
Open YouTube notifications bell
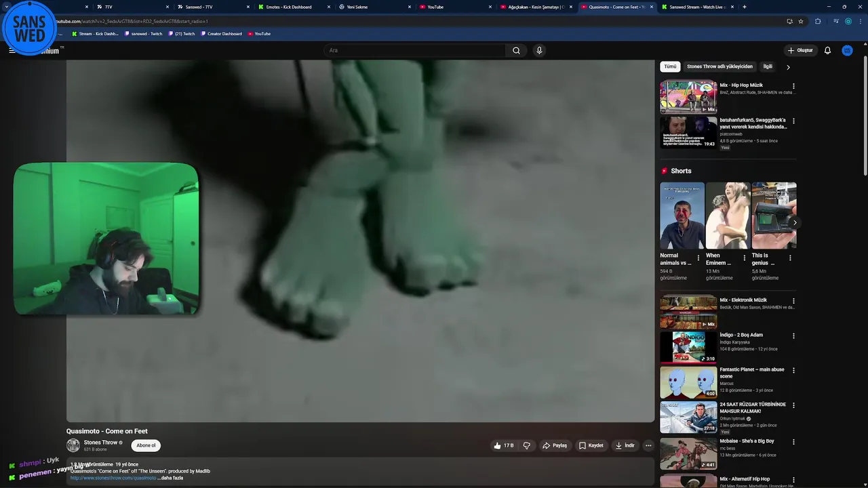click(827, 50)
